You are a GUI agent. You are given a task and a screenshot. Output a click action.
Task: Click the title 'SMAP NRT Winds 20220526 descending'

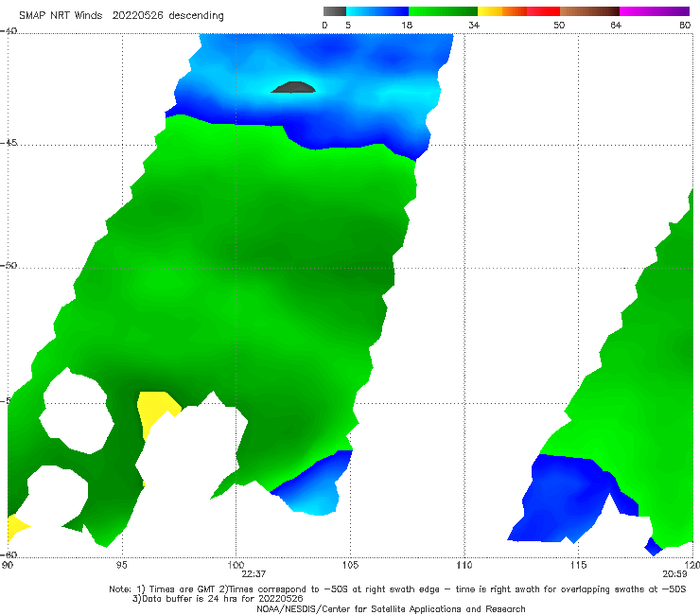point(121,16)
